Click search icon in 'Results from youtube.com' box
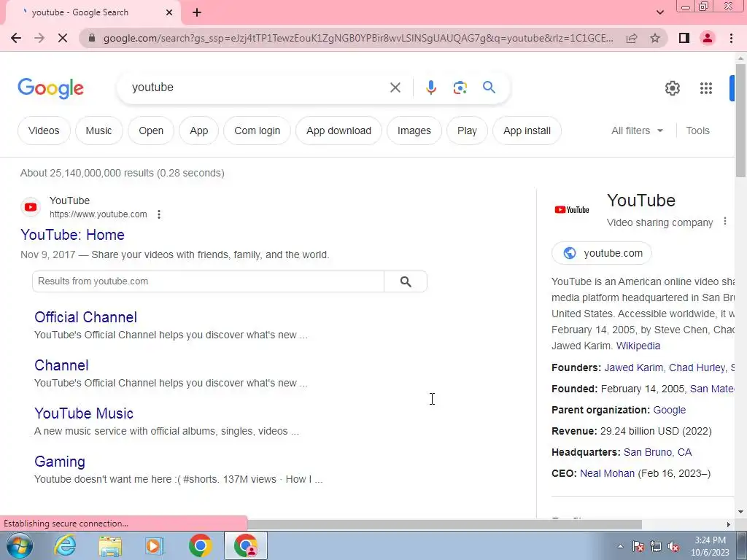This screenshot has width=747, height=560. 406,281
